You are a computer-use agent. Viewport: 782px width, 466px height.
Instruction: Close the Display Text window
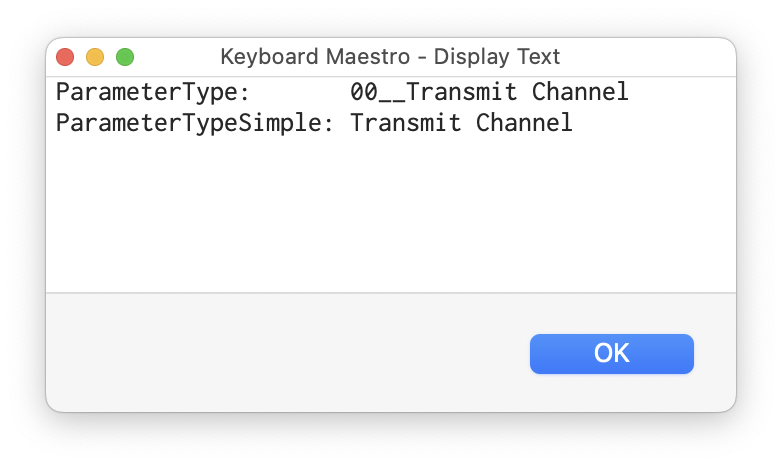point(65,57)
